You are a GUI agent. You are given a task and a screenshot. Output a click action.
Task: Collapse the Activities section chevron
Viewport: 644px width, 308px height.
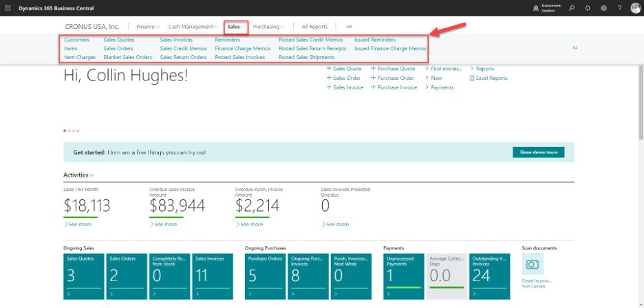[92, 175]
